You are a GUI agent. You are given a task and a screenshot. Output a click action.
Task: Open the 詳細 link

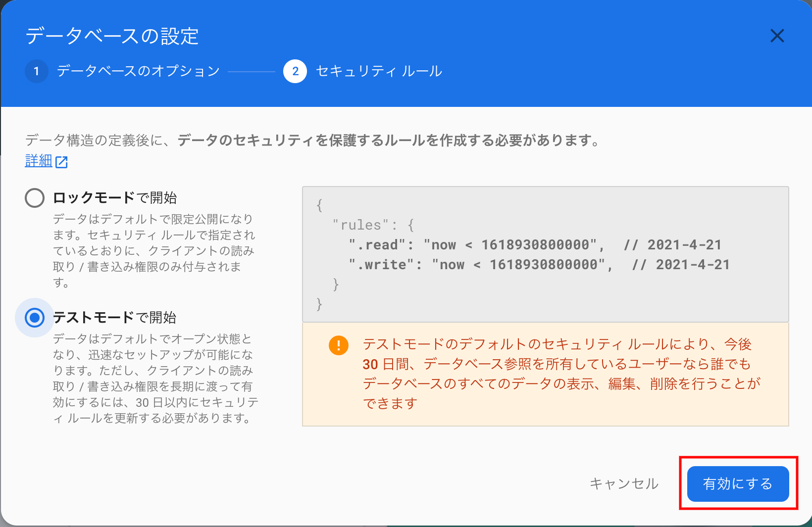(x=39, y=161)
